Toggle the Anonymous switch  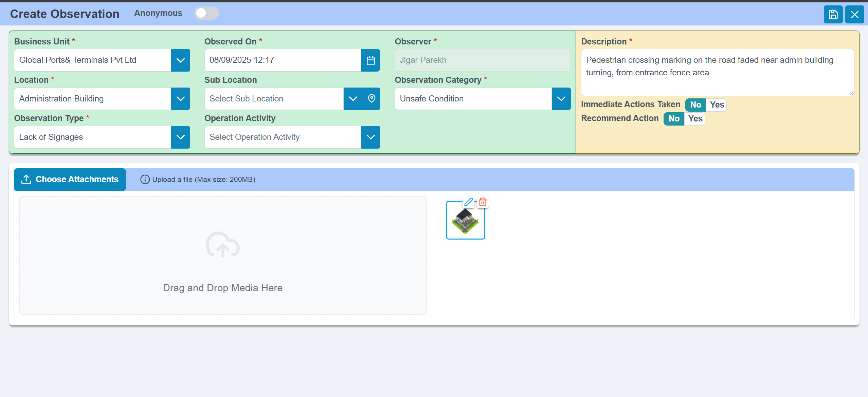coord(206,13)
